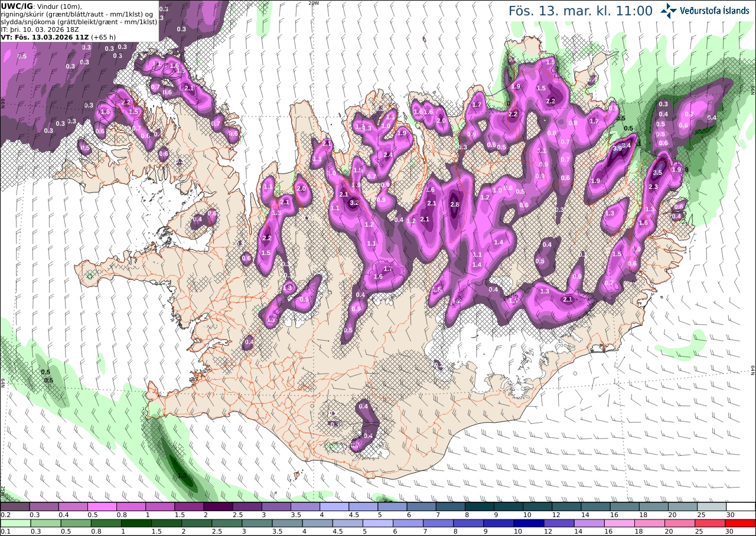The width and height of the screenshot is (756, 536).
Task: Click the 1.3 value in the green offshore rain band
Action: [182, 475]
